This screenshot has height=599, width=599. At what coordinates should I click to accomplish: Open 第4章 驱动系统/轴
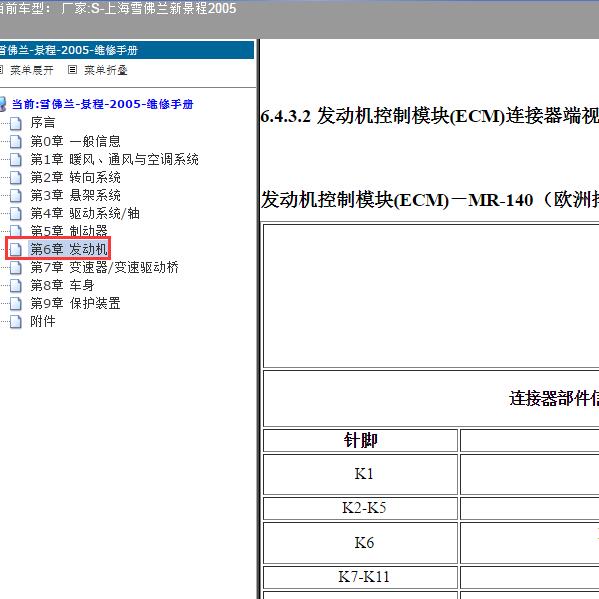[85, 213]
